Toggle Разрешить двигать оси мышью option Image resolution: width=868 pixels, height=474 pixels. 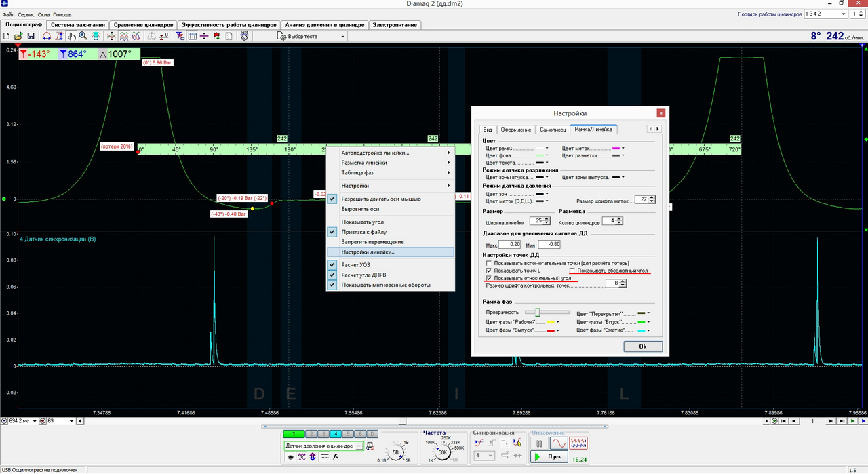click(390, 199)
